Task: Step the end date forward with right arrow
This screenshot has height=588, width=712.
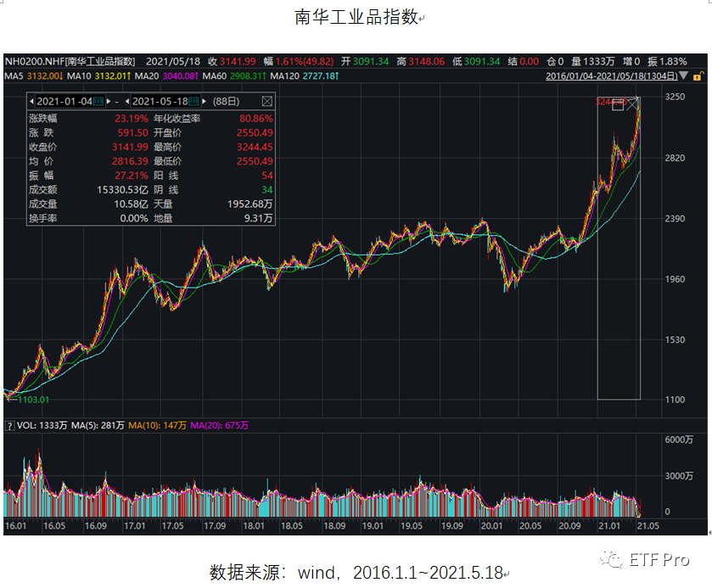Action: coord(205,100)
